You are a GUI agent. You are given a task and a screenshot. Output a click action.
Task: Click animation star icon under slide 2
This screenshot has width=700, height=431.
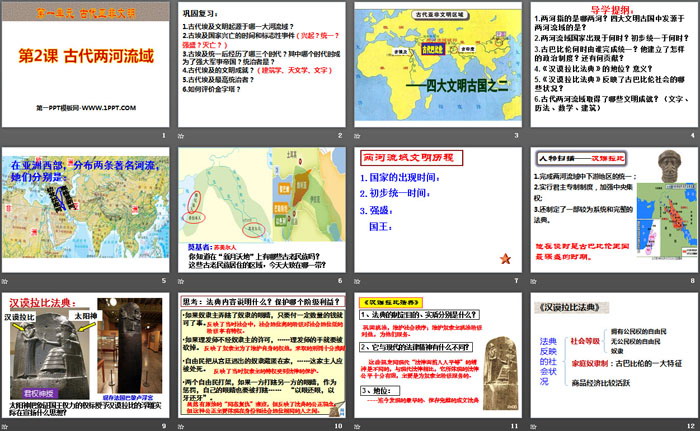(181, 136)
